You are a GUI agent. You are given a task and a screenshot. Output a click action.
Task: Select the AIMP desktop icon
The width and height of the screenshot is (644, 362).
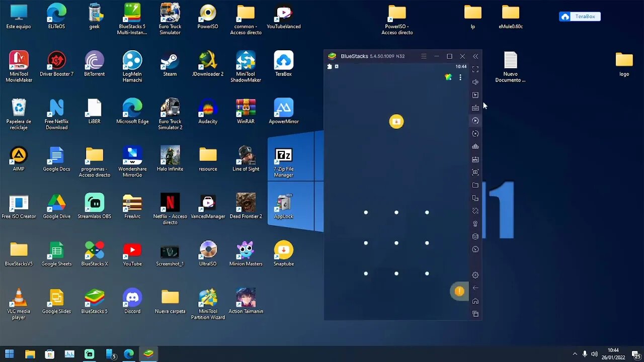coord(19,159)
